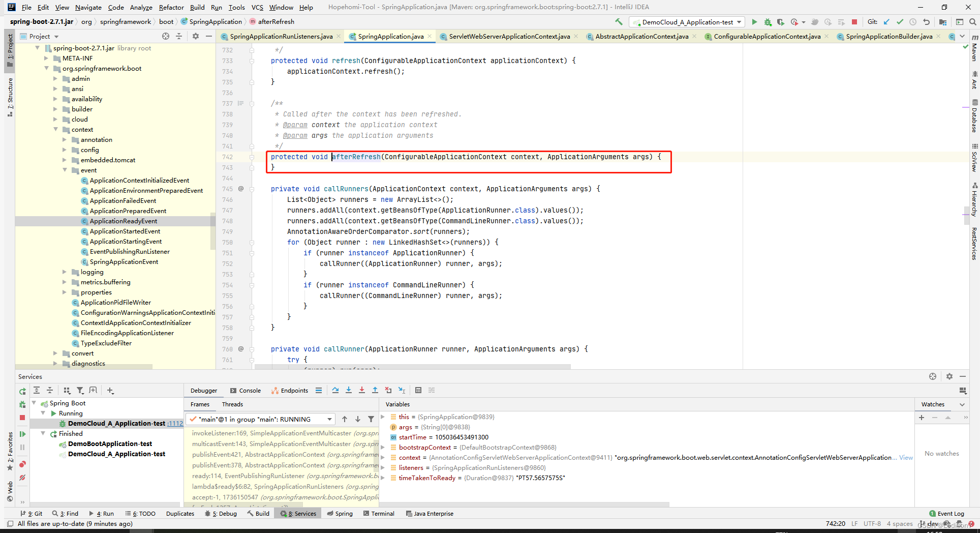This screenshot has height=533, width=980.
Task: Toggle the Hierarchy tool window stripe
Action: [974, 200]
